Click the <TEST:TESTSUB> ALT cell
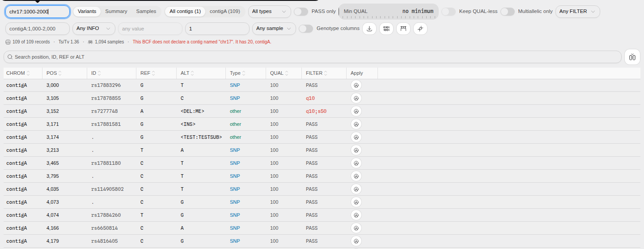644x249 pixels. pos(201,137)
